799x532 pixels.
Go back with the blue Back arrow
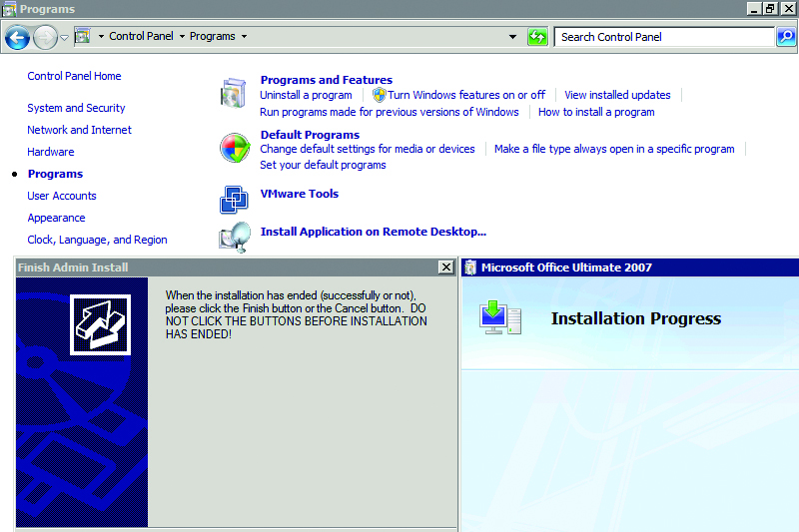17,37
